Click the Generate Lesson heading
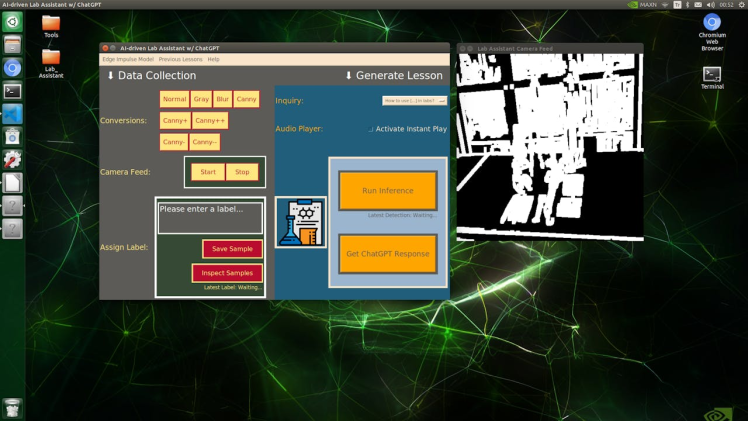The width and height of the screenshot is (748, 421). 394,75
